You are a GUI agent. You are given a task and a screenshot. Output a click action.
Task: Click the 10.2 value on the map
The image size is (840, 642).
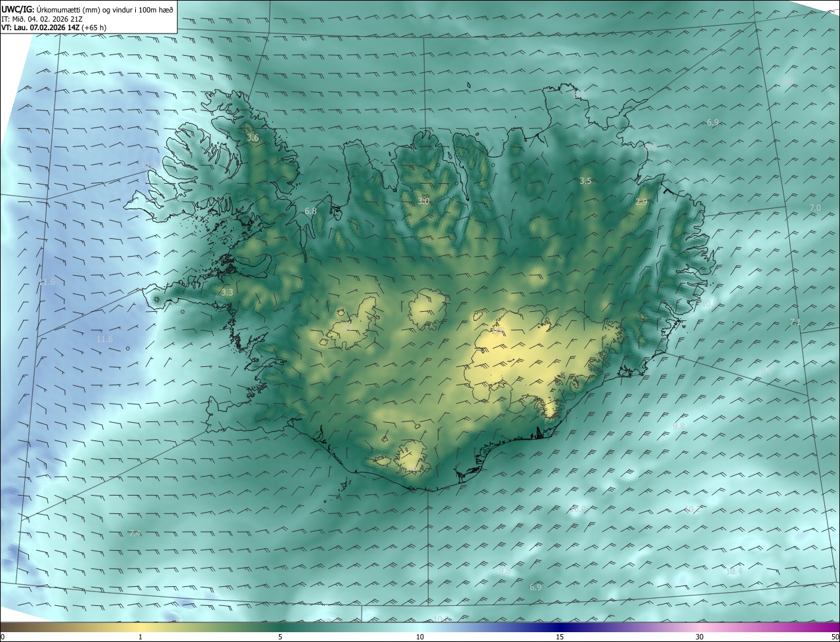[x=692, y=509]
